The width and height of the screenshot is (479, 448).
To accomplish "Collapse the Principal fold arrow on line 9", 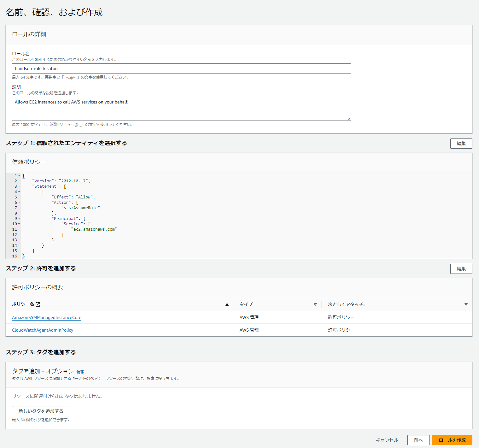I will click(x=19, y=219).
